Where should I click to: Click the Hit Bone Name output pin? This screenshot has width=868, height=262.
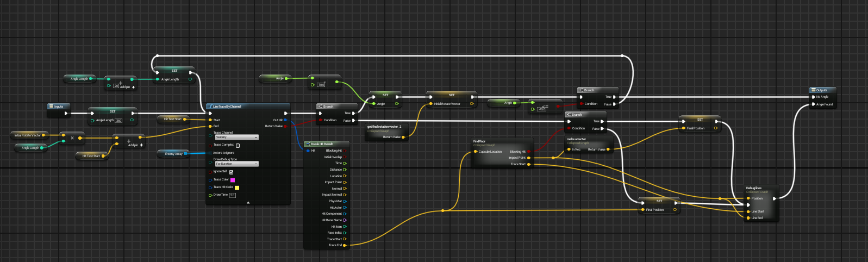pyautogui.click(x=345, y=220)
